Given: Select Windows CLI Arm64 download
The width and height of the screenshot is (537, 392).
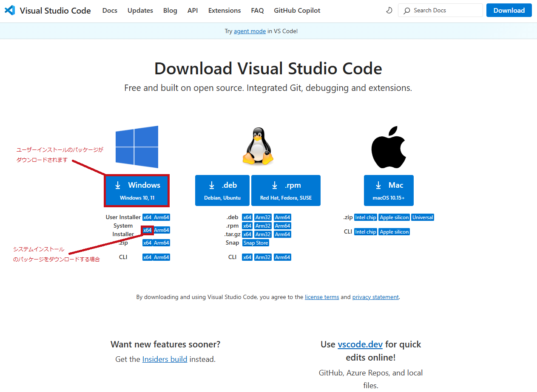Looking at the screenshot, I should pos(162,257).
